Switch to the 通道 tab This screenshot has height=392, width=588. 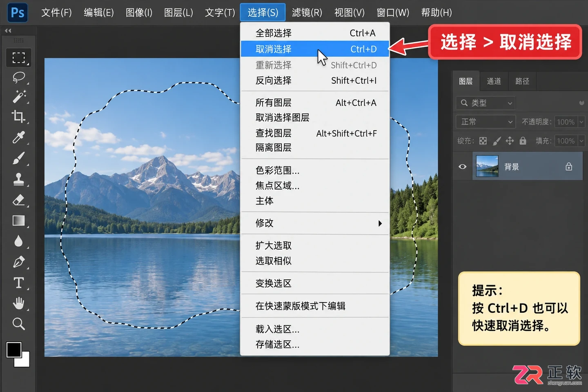tap(494, 81)
